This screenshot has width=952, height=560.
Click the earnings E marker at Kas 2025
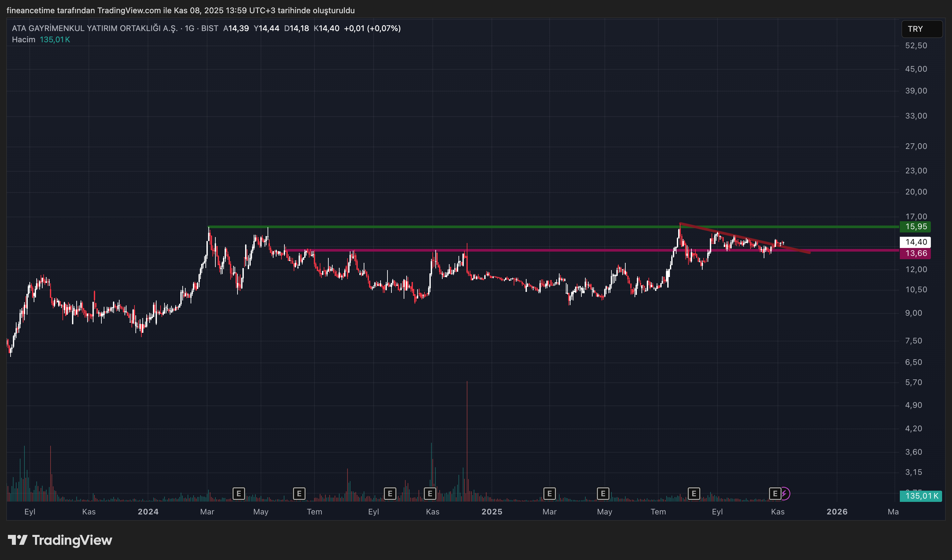click(775, 494)
